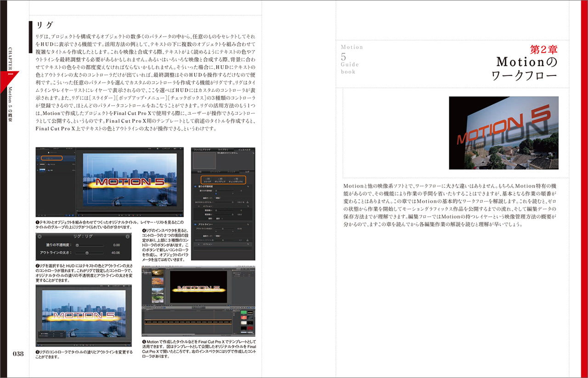Select the mountain clip thumbnail in browser
Viewport: 588px width, 378px height.
pos(158,291)
